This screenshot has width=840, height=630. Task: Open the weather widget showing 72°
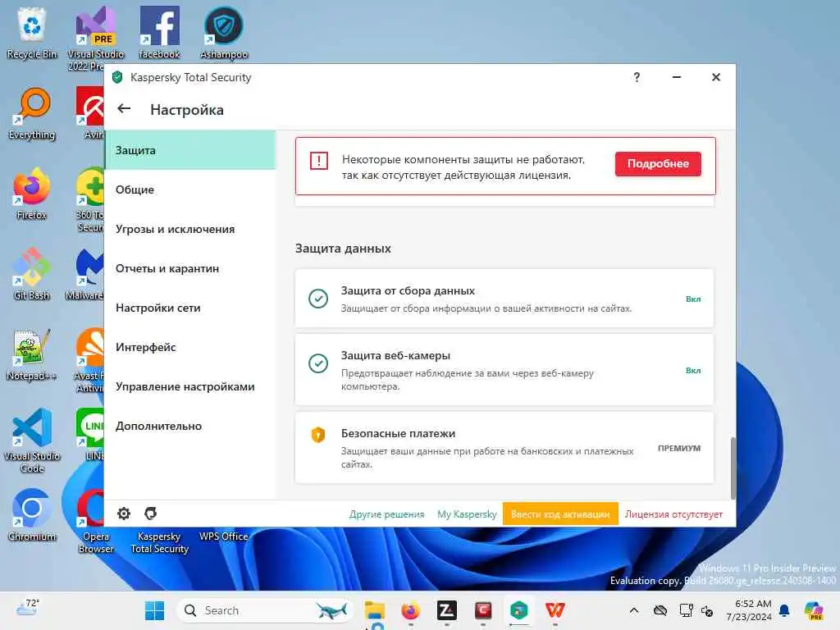coord(27,608)
